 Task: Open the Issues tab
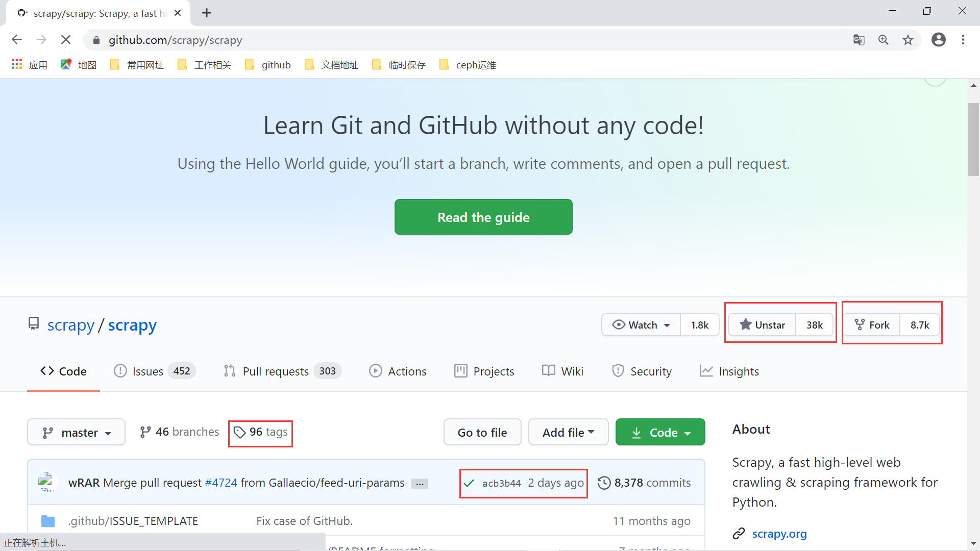coord(155,371)
